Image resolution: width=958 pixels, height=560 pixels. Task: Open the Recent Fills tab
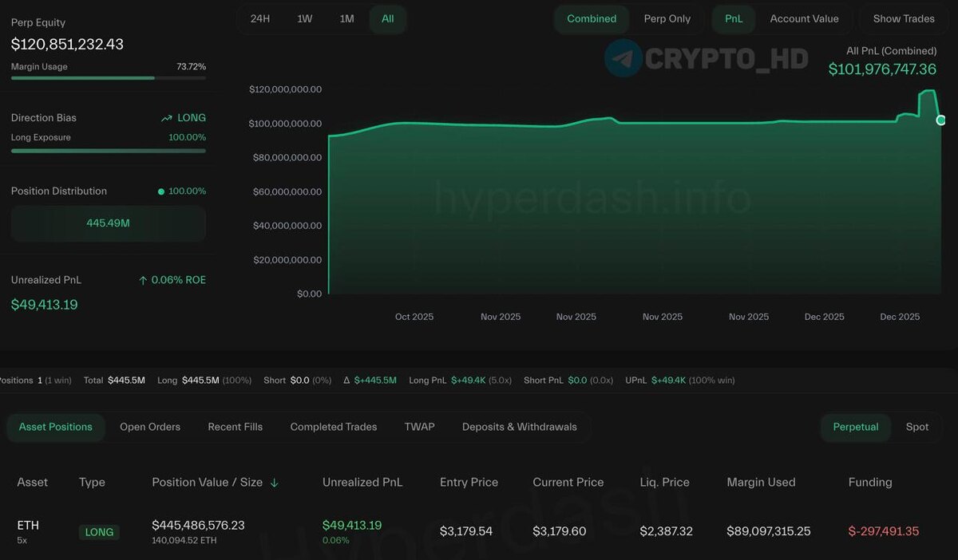236,427
